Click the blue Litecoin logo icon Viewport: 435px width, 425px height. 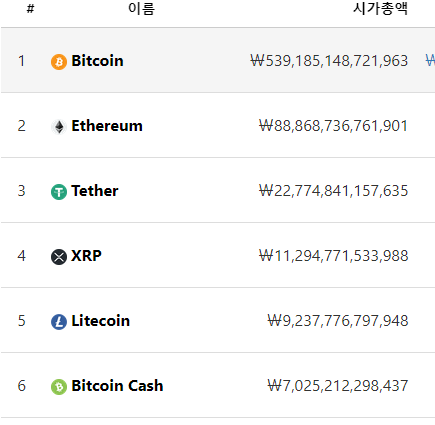59,322
